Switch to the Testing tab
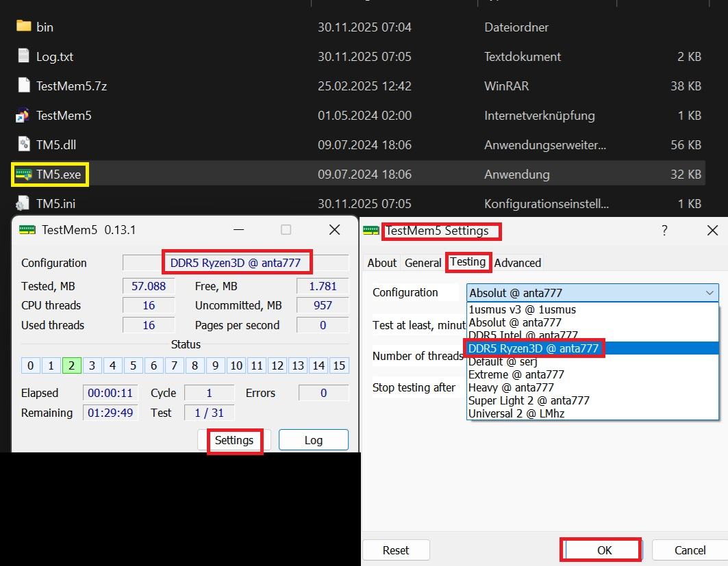Viewport: 728px width, 566px height. coord(468,262)
